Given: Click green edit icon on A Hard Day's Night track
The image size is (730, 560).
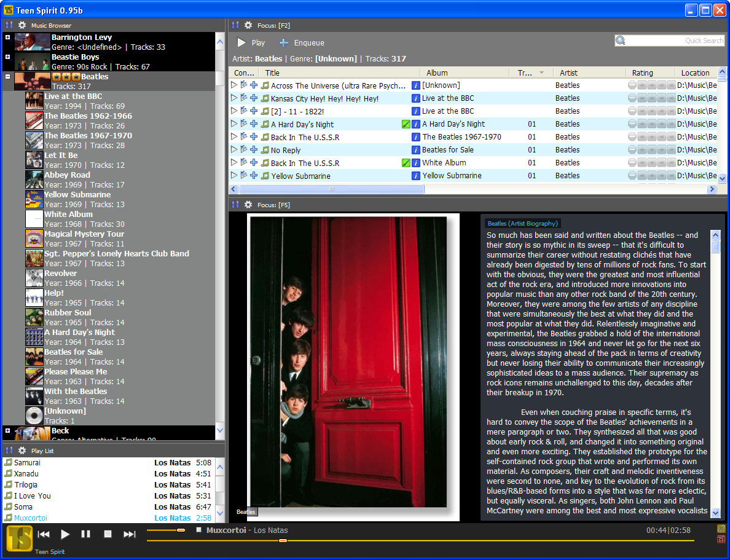Looking at the screenshot, I should pyautogui.click(x=406, y=124).
